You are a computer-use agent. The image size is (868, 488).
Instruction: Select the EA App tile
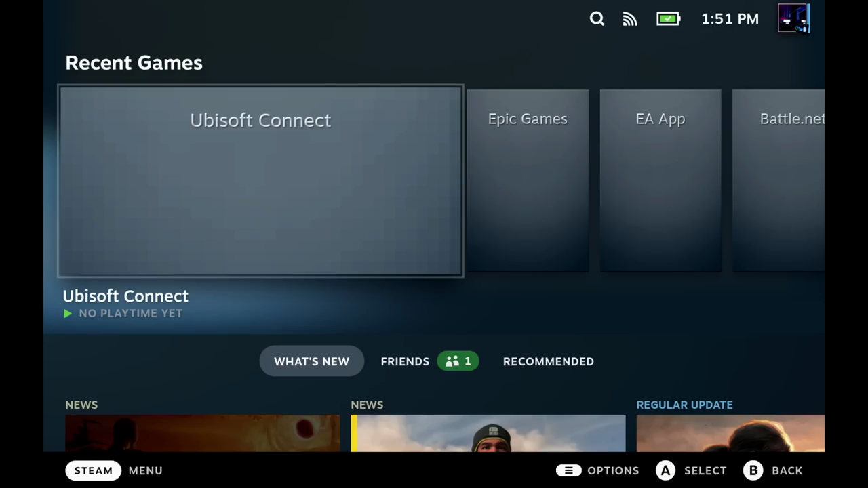(660, 180)
